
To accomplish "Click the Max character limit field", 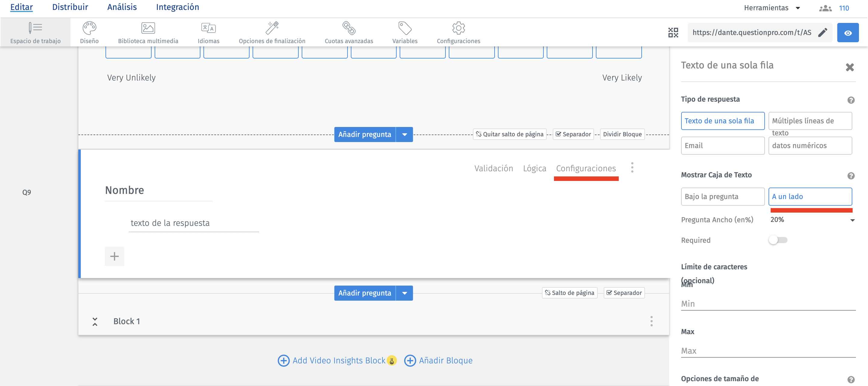I will pos(768,351).
